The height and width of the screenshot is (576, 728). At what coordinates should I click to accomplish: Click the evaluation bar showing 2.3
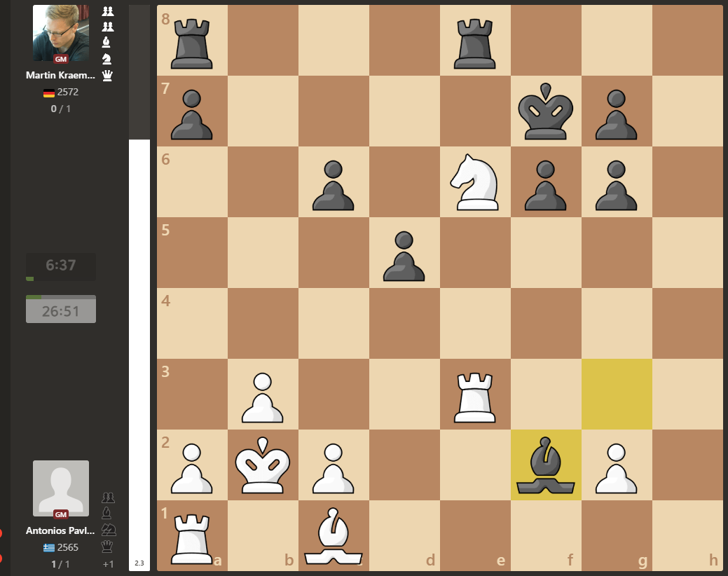(139, 350)
